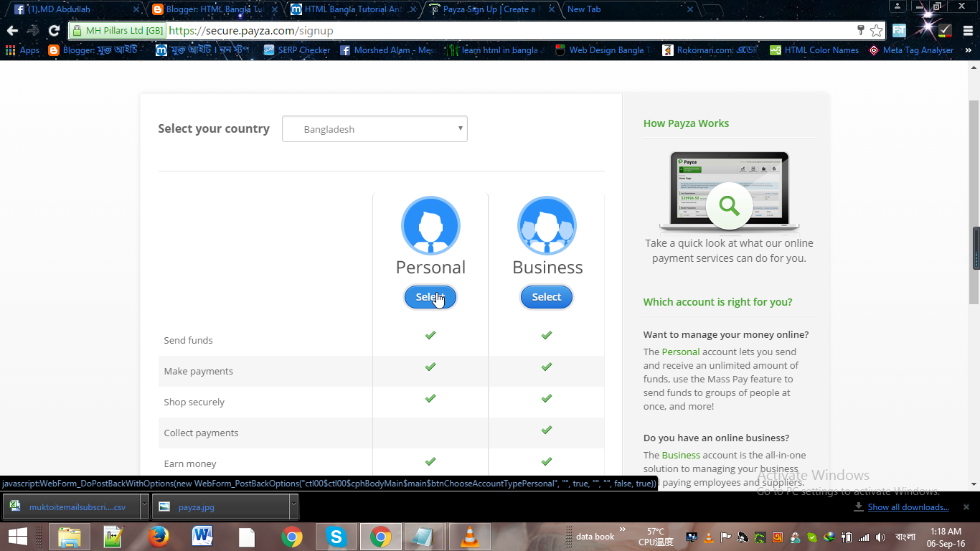This screenshot has width=980, height=551.
Task: Click the Business account avatar icon
Action: 547,226
